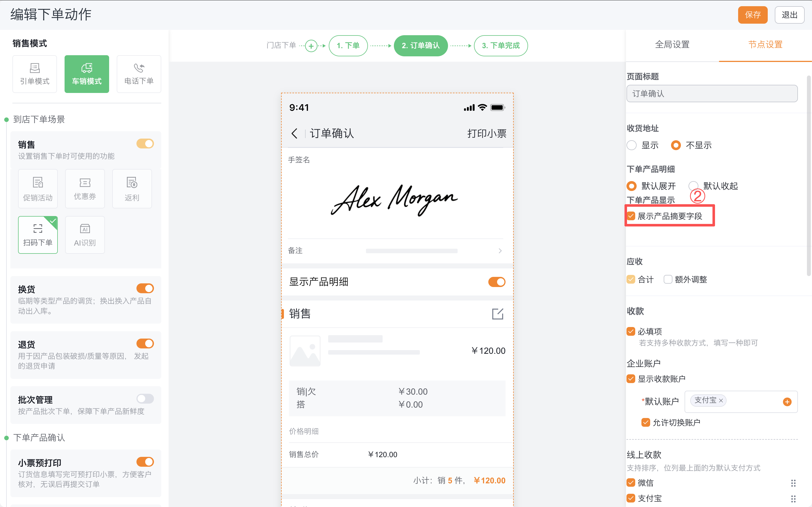Toggle the 批次管理 switch on
The width and height of the screenshot is (812, 507).
point(145,399)
